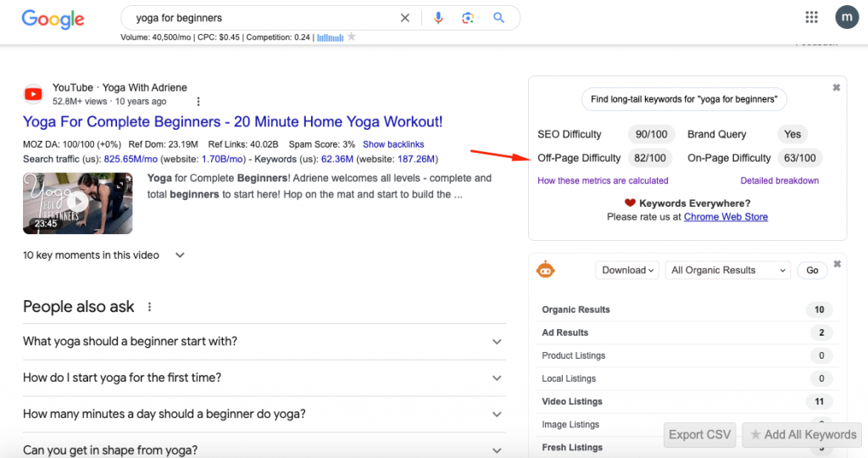
Task: Open the Chrome Web Store link
Action: [726, 217]
